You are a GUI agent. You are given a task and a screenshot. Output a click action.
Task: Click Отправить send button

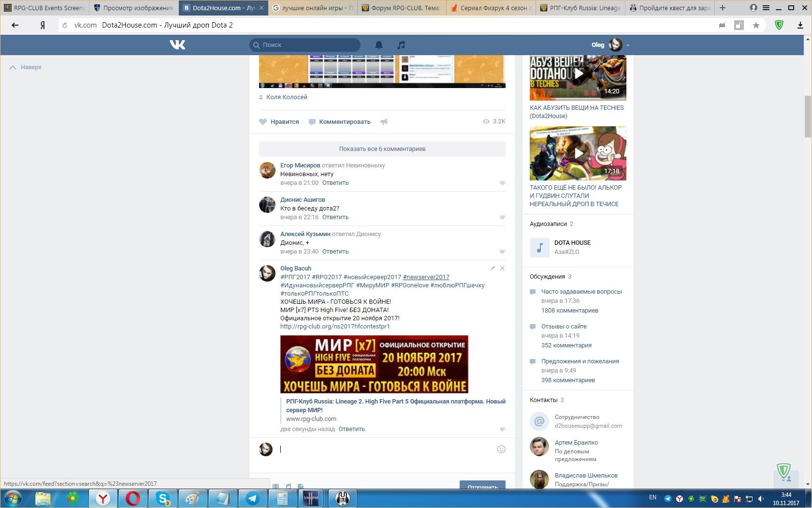(x=482, y=485)
